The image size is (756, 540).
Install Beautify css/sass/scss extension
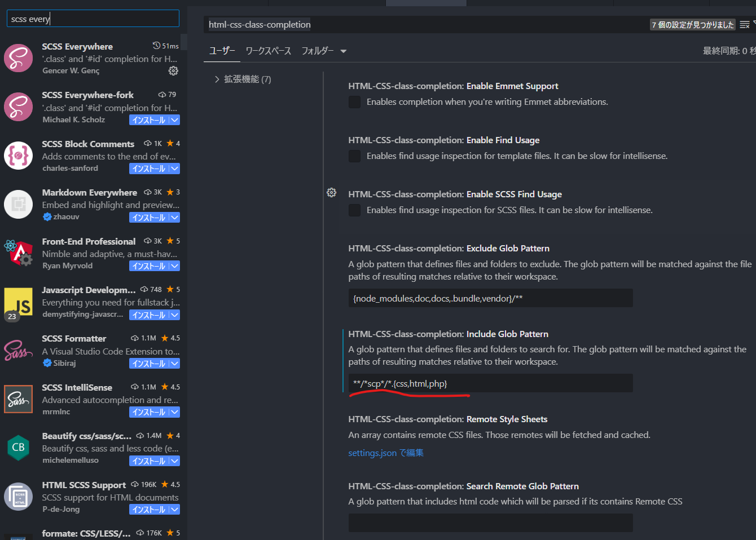149,461
